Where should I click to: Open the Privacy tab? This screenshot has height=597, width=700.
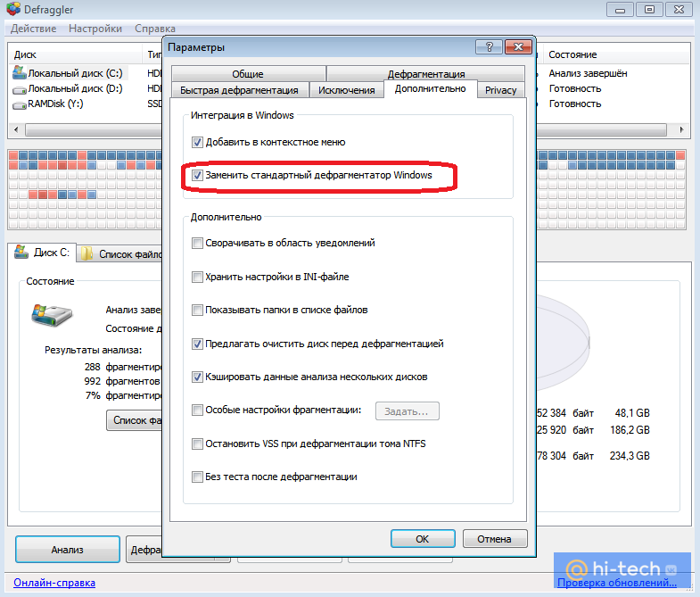(500, 90)
